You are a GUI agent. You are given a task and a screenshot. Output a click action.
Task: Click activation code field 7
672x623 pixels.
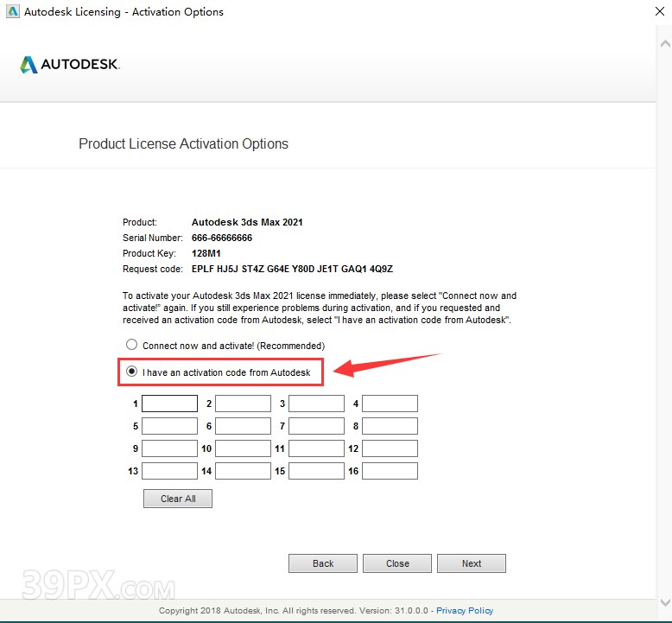tap(316, 426)
